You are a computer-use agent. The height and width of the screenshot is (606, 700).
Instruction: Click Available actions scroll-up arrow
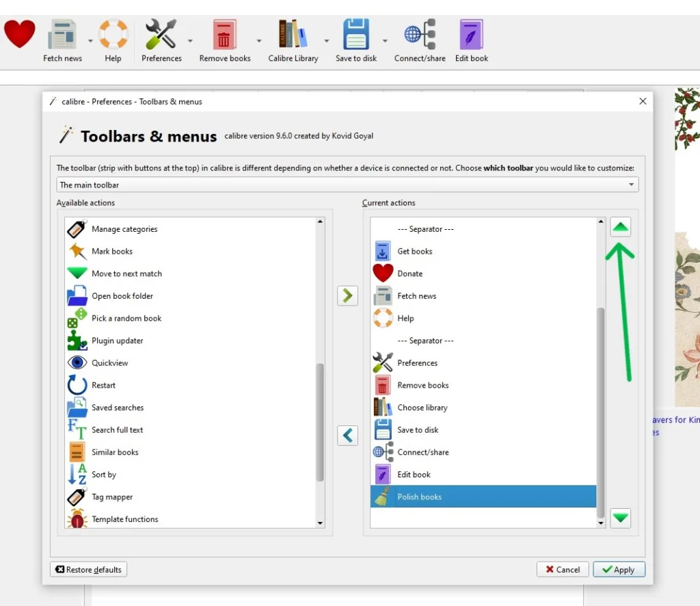[x=320, y=222]
